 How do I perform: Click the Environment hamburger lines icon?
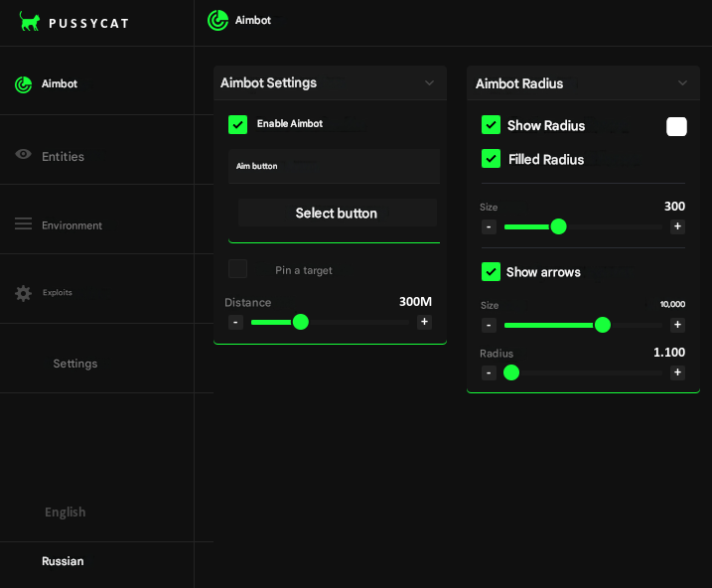click(23, 223)
